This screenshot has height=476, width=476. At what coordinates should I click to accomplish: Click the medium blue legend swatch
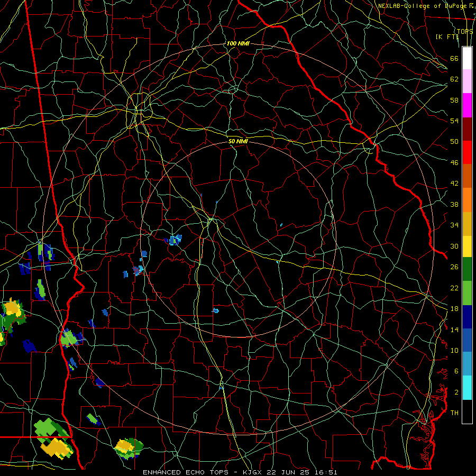(x=467, y=340)
